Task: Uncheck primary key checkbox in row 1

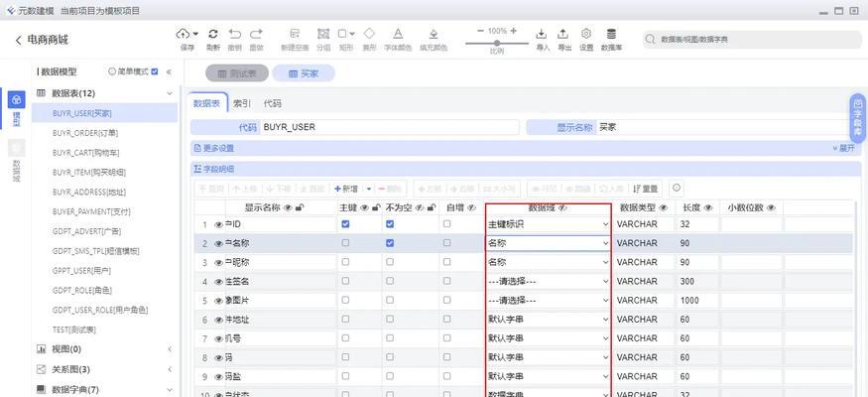Action: click(345, 224)
